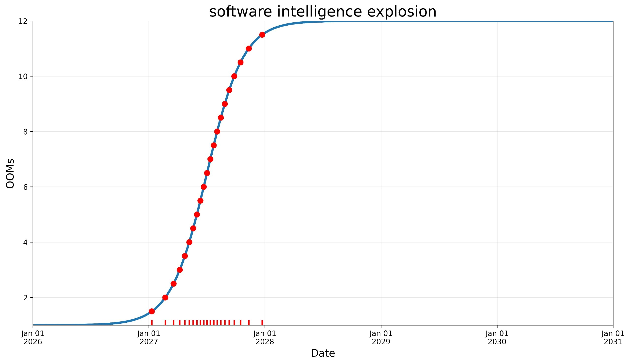Click the 'Jan 01 2030' x-axis tick label

(497, 337)
